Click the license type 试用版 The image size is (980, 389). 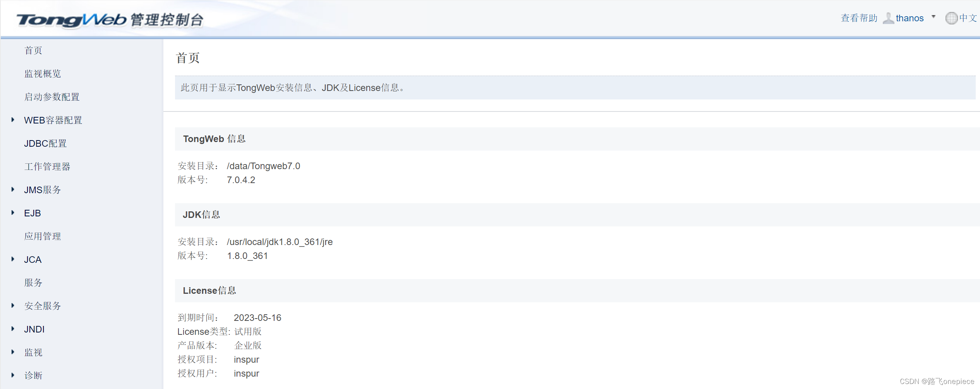tap(248, 332)
